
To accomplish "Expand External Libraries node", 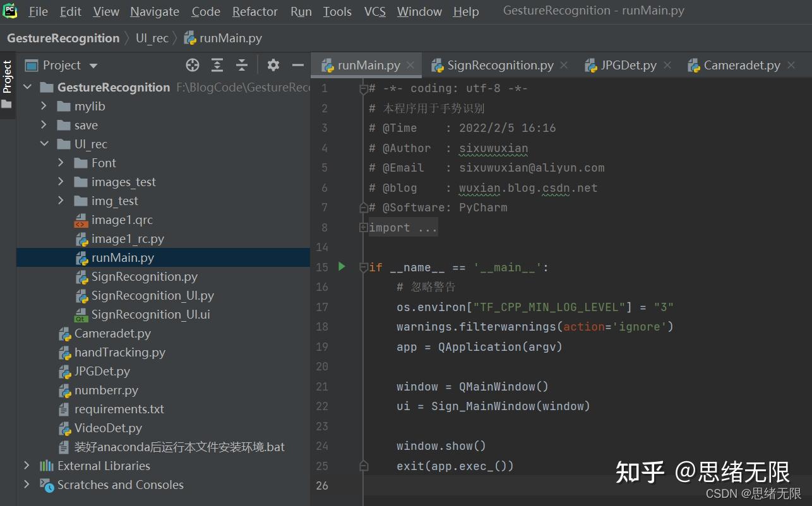I will pos(27,466).
